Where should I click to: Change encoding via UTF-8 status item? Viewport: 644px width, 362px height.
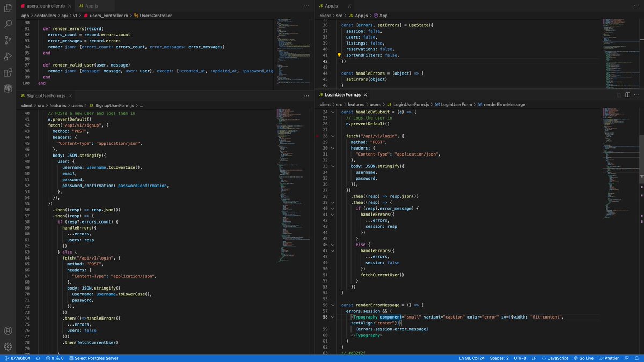tap(520, 358)
